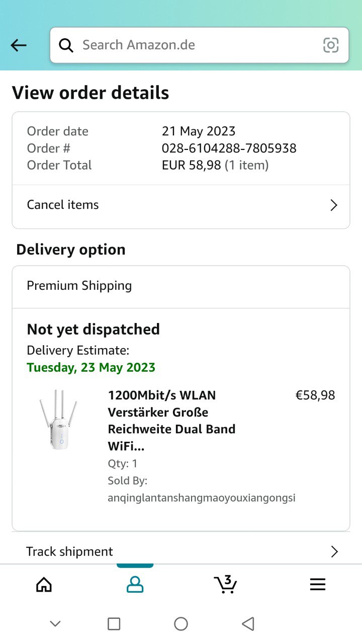Tap the back arrow icon
Viewport: 362px width, 644px height.
(19, 45)
